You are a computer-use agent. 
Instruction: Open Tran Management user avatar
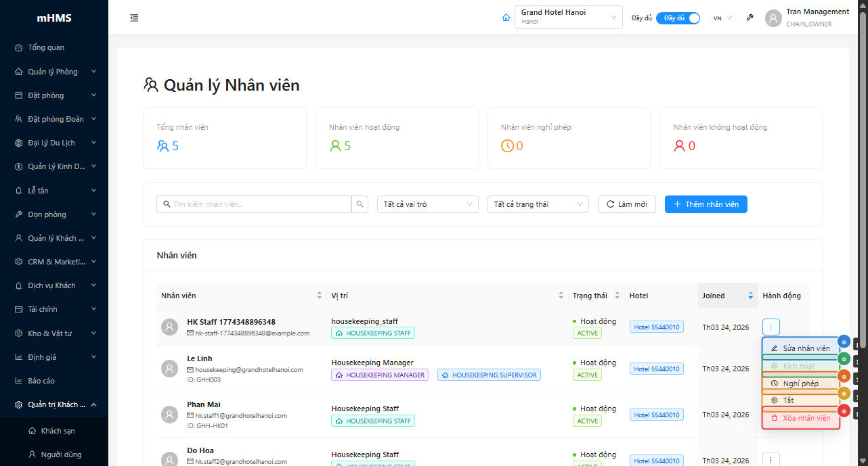[x=773, y=18]
